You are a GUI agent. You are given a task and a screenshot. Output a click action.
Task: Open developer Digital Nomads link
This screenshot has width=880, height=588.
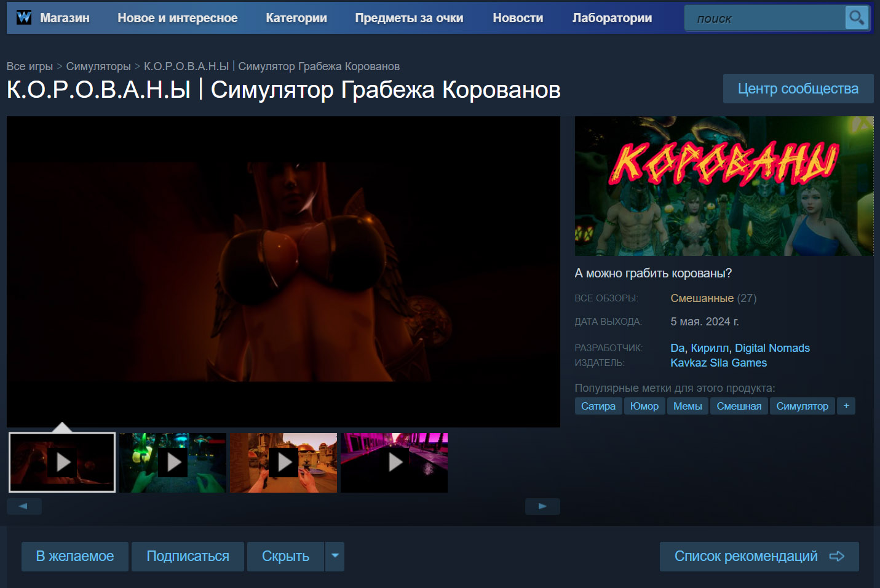pyautogui.click(x=772, y=348)
